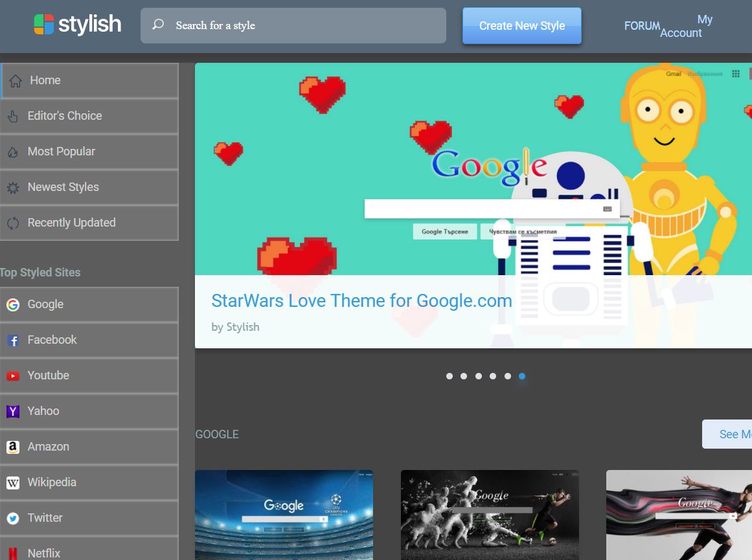Screen dimensions: 752x560
Task: Open StarWars Love Theme for Google.com title
Action: coord(361,300)
